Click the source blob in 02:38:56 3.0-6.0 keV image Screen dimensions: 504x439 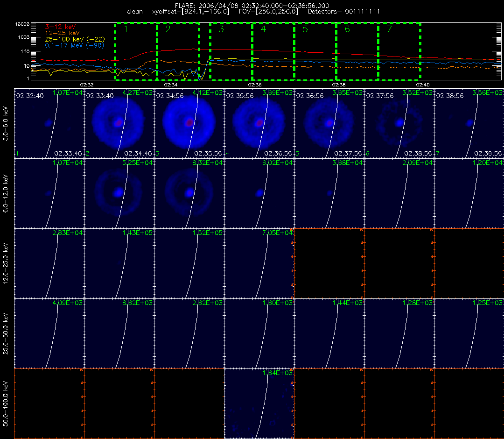[x=469, y=123]
